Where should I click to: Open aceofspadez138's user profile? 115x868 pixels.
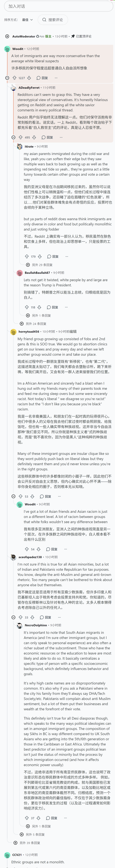(x=30, y=557)
